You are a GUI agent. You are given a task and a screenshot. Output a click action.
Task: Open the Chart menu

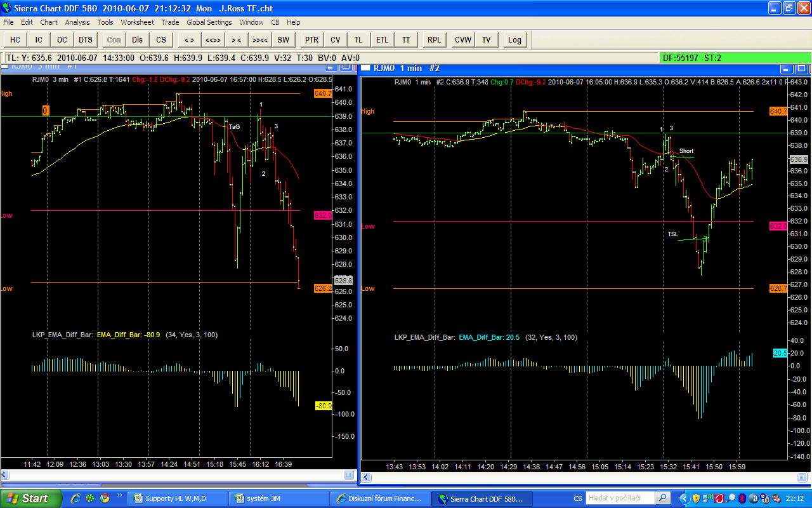[49, 22]
